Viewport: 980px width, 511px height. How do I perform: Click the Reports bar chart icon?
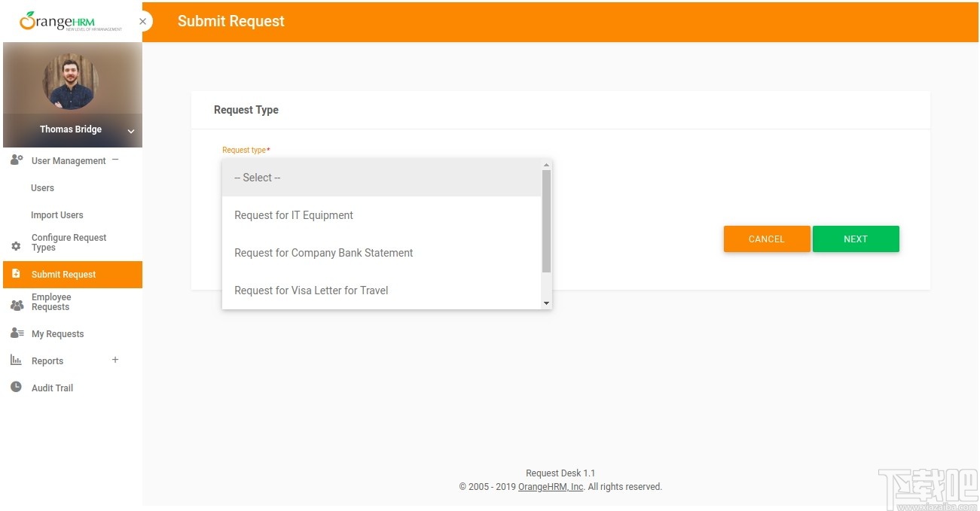[17, 360]
